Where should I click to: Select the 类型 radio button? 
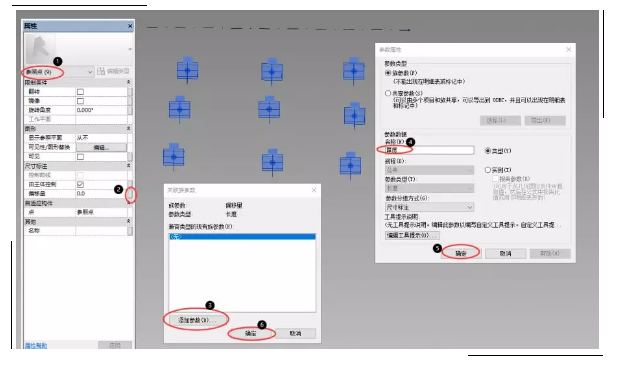pos(488,151)
